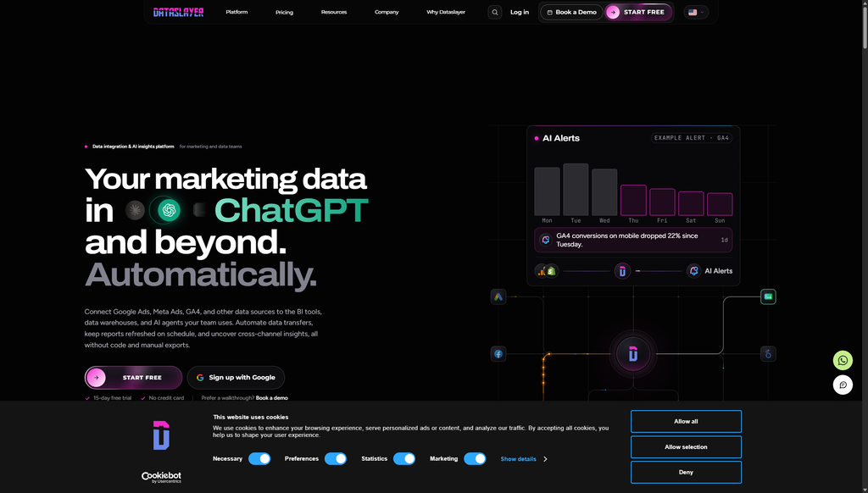The height and width of the screenshot is (493, 868).
Task: Open the search magnifier icon
Action: [x=495, y=12]
